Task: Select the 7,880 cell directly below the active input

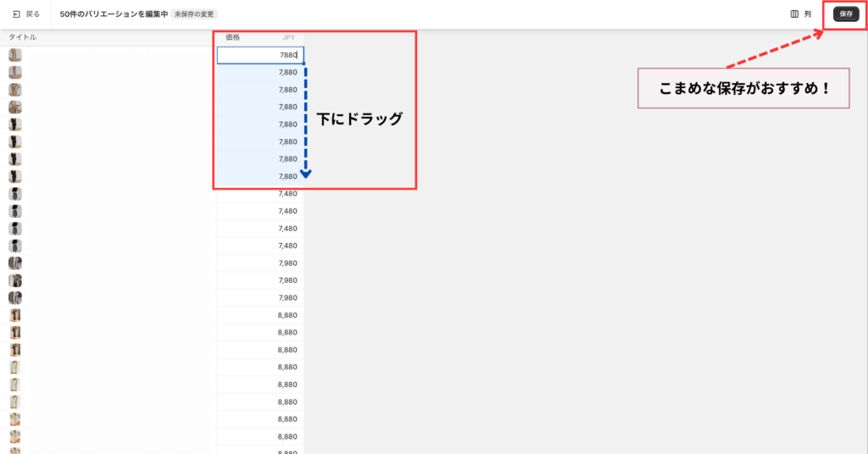Action: pyautogui.click(x=260, y=73)
